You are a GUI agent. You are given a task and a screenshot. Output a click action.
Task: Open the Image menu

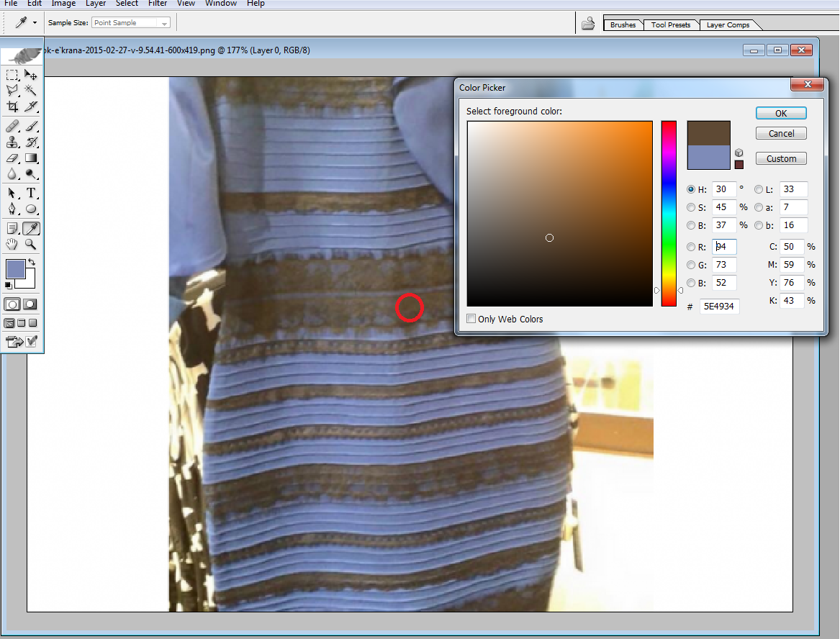(63, 3)
